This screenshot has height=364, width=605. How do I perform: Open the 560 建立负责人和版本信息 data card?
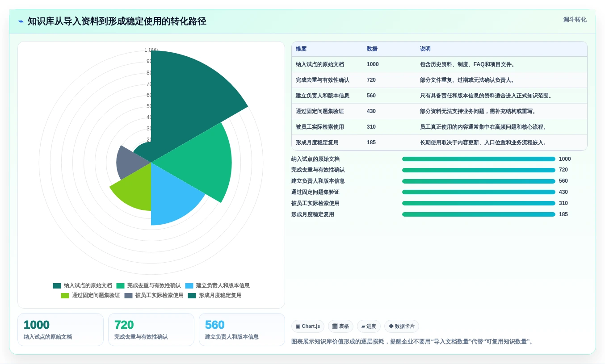pos(242,330)
